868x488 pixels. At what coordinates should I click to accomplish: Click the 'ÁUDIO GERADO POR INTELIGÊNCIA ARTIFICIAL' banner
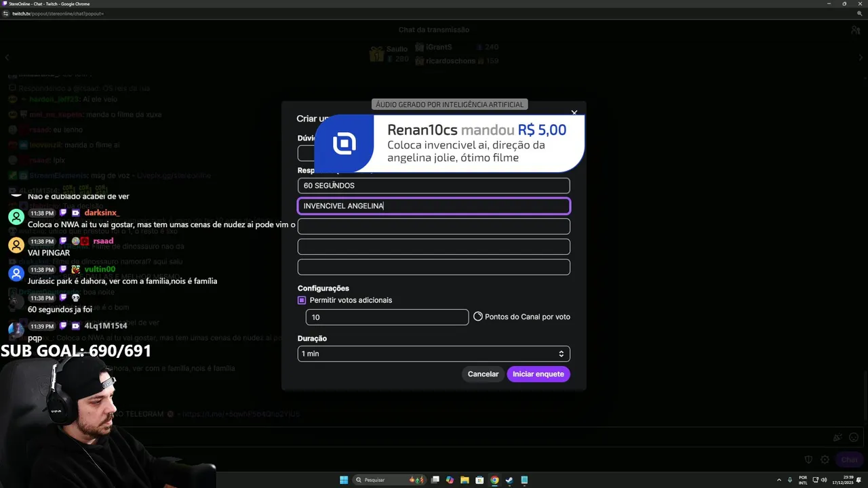(450, 104)
